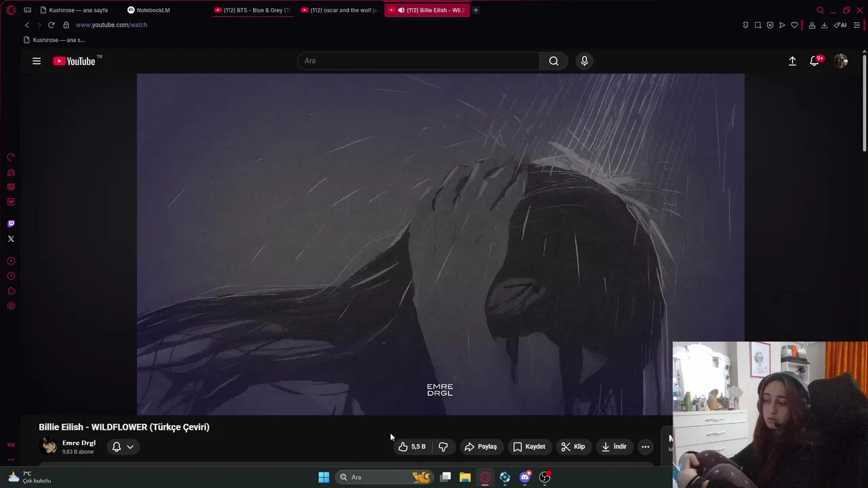
Task: Open the YouTube notifications bell
Action: click(x=815, y=61)
